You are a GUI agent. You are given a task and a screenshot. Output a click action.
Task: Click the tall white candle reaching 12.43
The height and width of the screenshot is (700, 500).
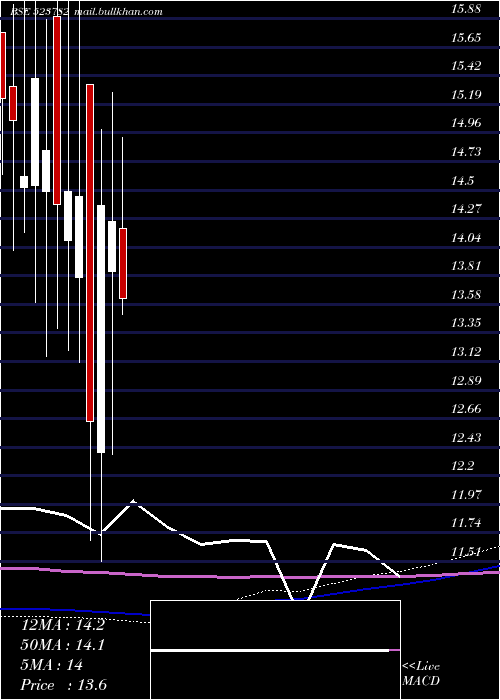[101, 329]
